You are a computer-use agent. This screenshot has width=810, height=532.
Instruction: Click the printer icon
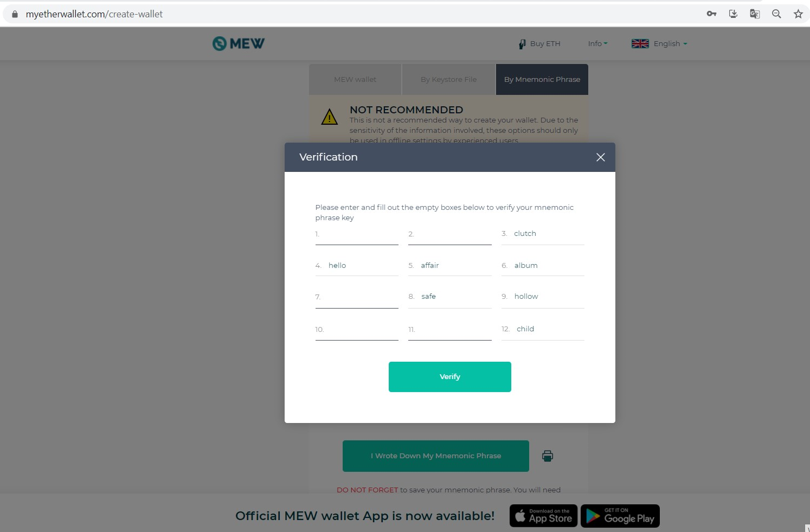(548, 456)
